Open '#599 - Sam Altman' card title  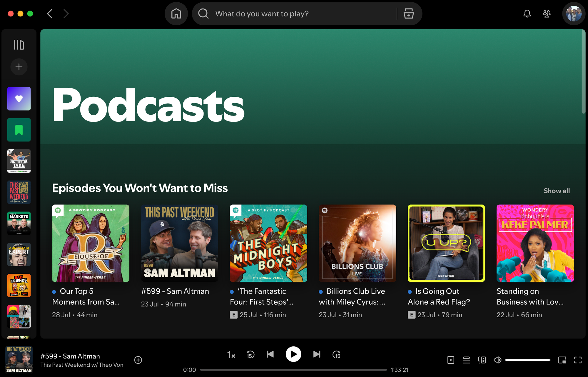tap(175, 291)
